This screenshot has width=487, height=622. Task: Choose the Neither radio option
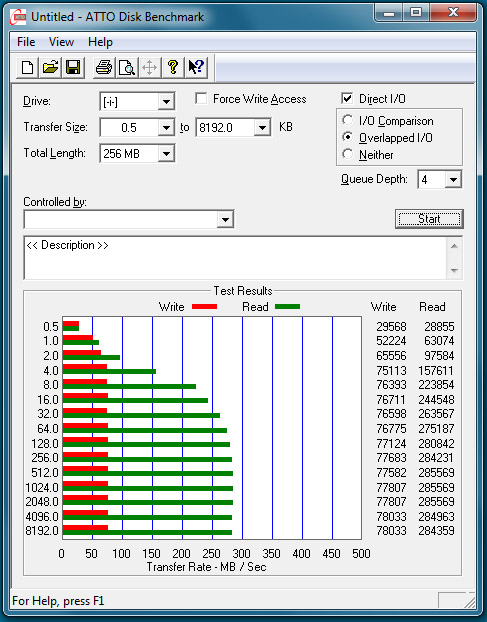tap(348, 154)
